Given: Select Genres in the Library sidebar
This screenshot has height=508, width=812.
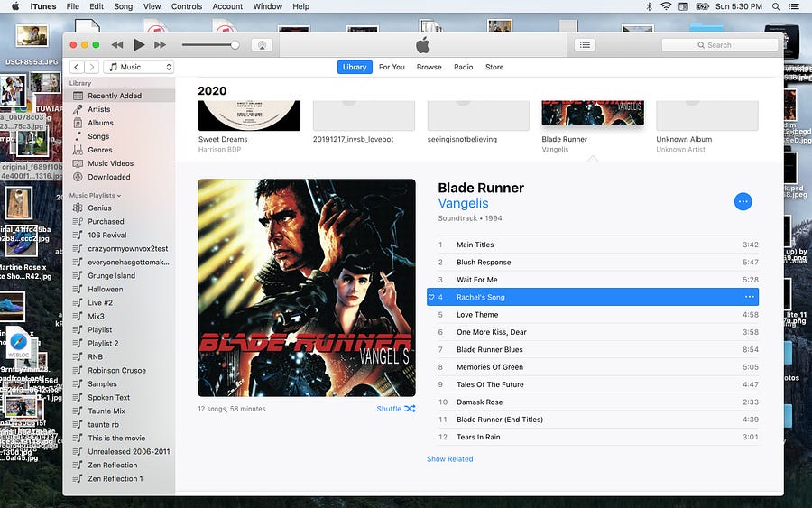Looking at the screenshot, I should [119, 150].
